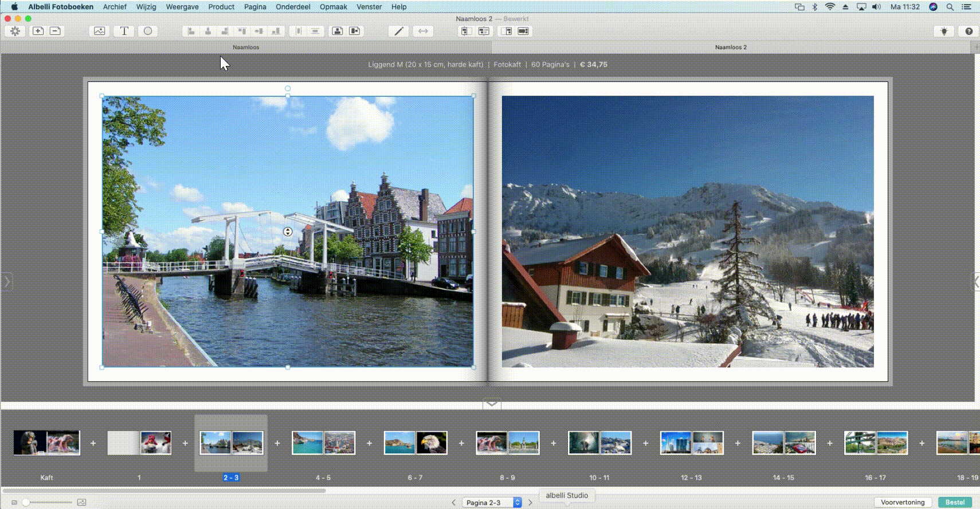The height and width of the screenshot is (509, 980).
Task: Click the thumbnail strip horizontal scrollbar
Action: [164, 491]
